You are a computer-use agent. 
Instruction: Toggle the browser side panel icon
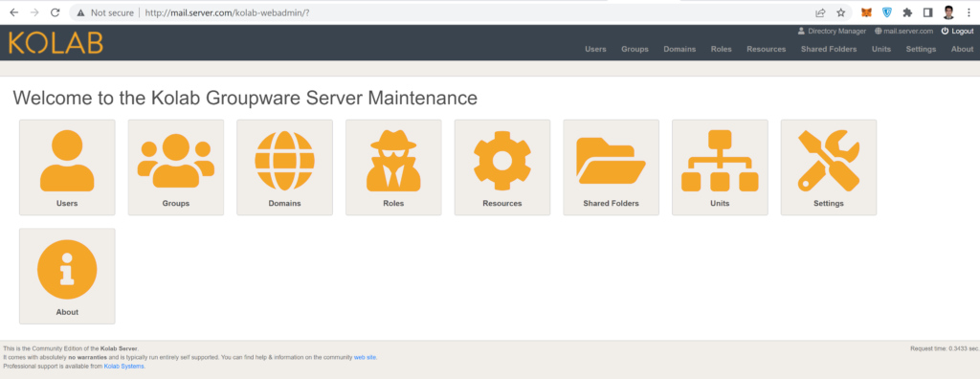click(x=928, y=12)
